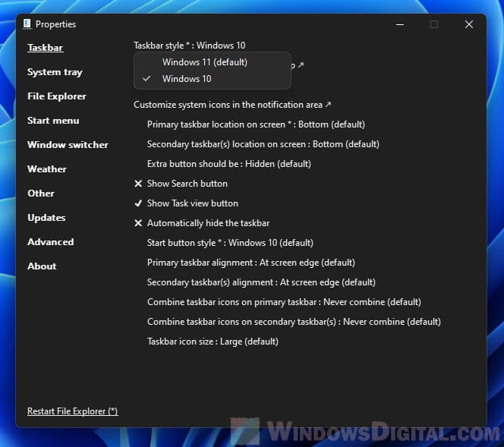Change the Taskbar icon size option
This screenshot has width=504, height=447.
click(x=213, y=342)
